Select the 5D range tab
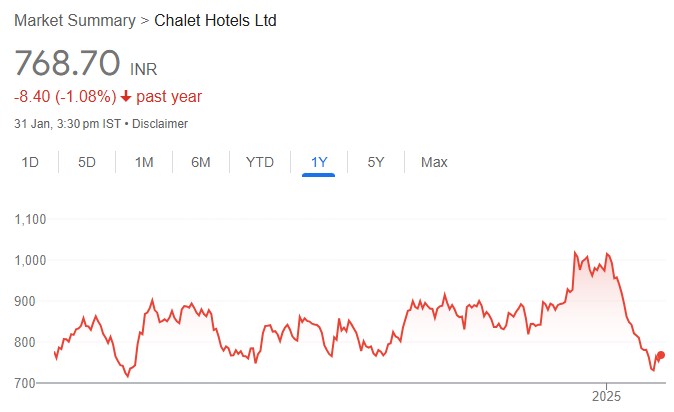 pyautogui.click(x=87, y=162)
